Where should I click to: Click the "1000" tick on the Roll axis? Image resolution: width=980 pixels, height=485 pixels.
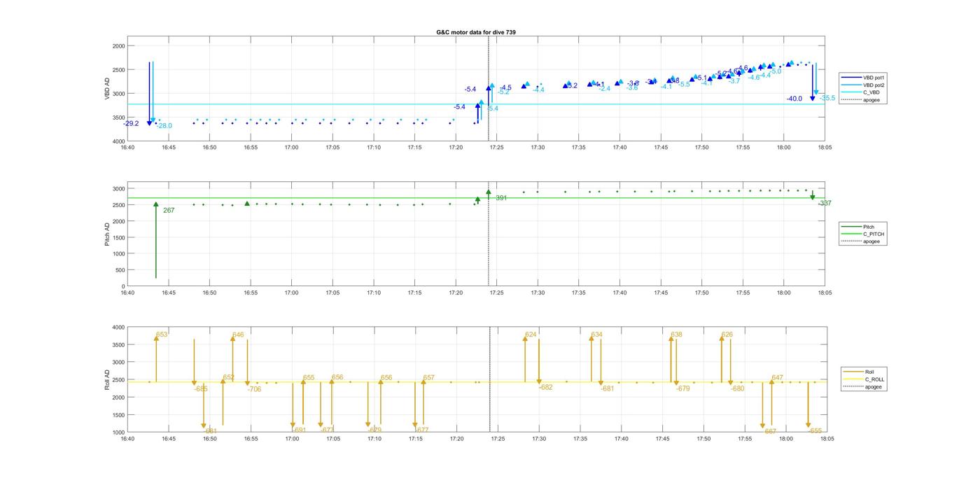(118, 433)
